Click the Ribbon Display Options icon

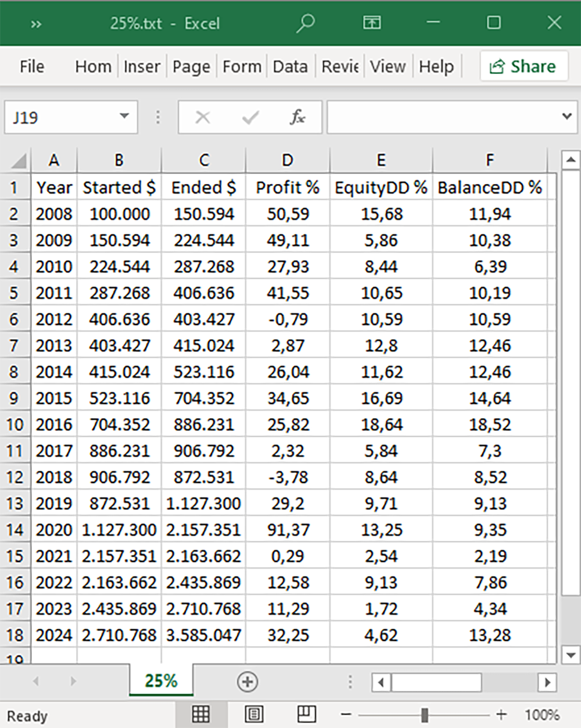pyautogui.click(x=371, y=23)
